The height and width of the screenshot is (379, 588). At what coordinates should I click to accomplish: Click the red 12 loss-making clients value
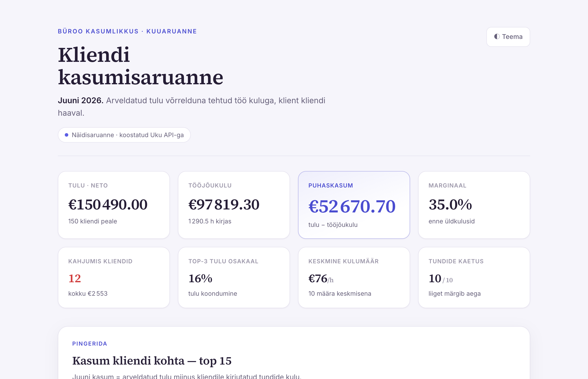point(74,279)
